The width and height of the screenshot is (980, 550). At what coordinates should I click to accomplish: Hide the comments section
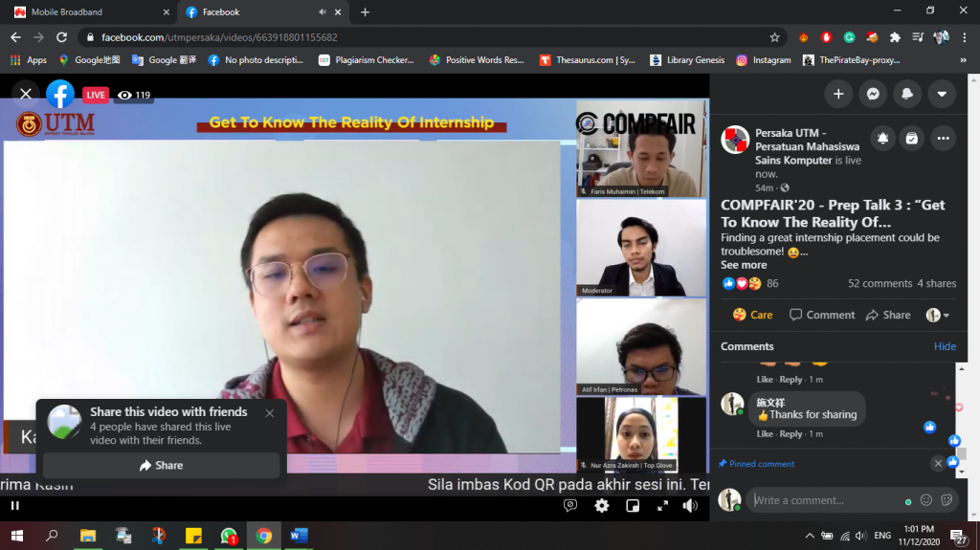point(945,346)
